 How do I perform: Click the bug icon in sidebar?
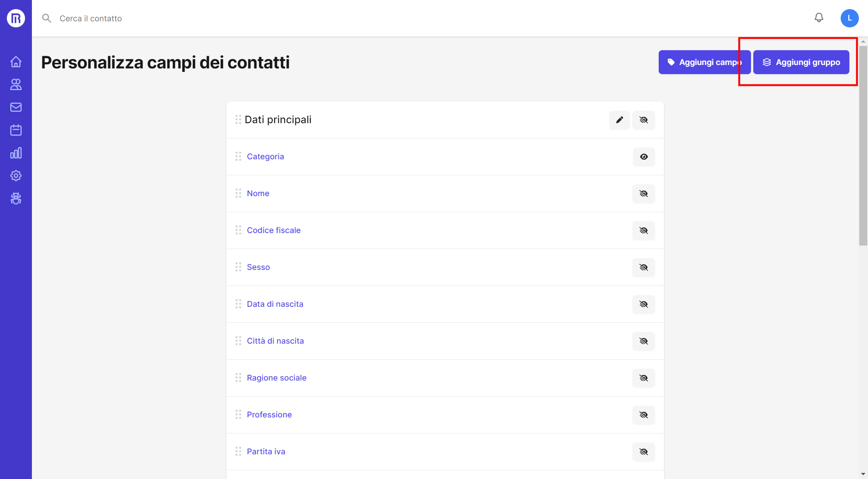pos(16,198)
